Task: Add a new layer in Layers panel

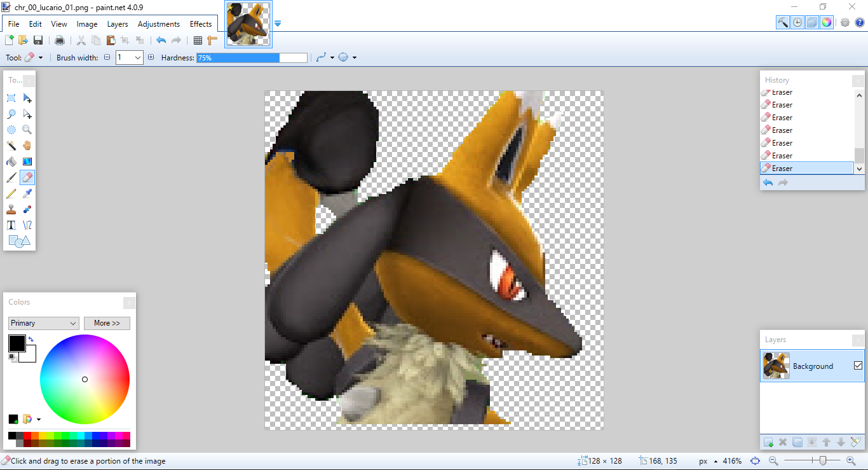Action: (768, 442)
